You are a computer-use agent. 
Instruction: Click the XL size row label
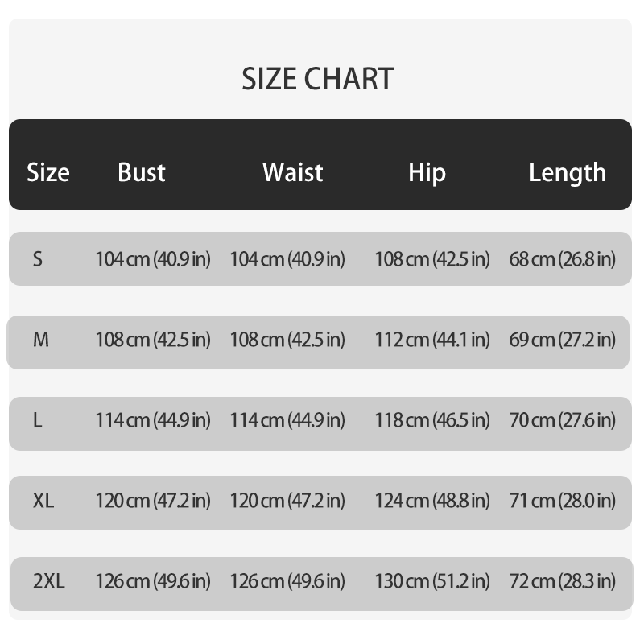(43, 501)
